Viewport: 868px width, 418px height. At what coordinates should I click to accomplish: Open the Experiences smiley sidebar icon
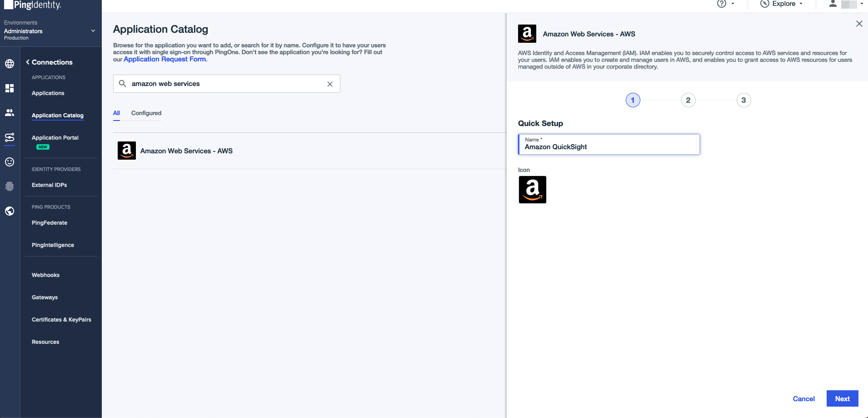pos(10,162)
